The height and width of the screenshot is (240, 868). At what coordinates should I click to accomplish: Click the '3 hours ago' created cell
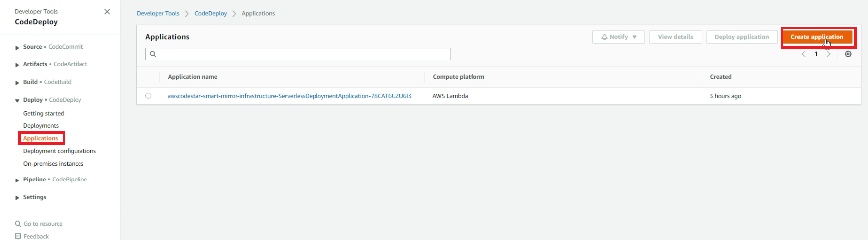(725, 96)
